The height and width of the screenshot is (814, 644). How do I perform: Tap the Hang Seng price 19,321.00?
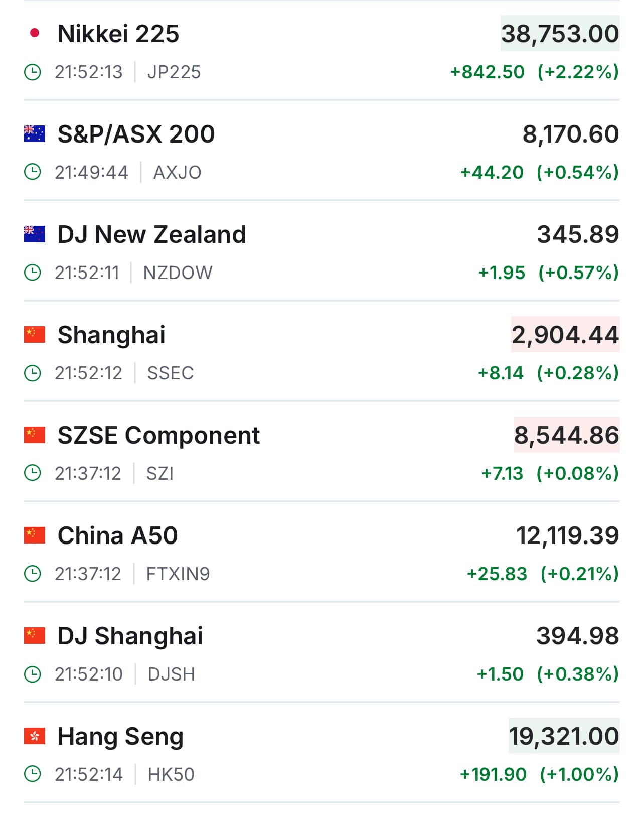[x=564, y=736]
